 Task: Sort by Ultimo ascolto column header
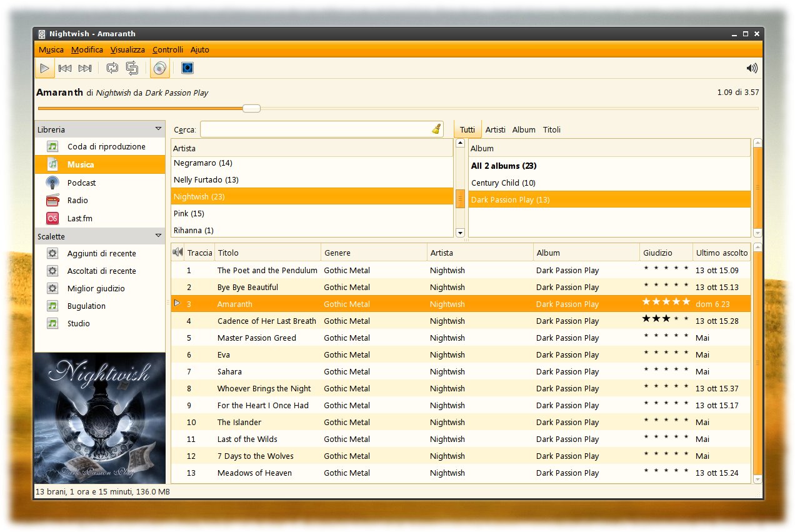point(722,253)
